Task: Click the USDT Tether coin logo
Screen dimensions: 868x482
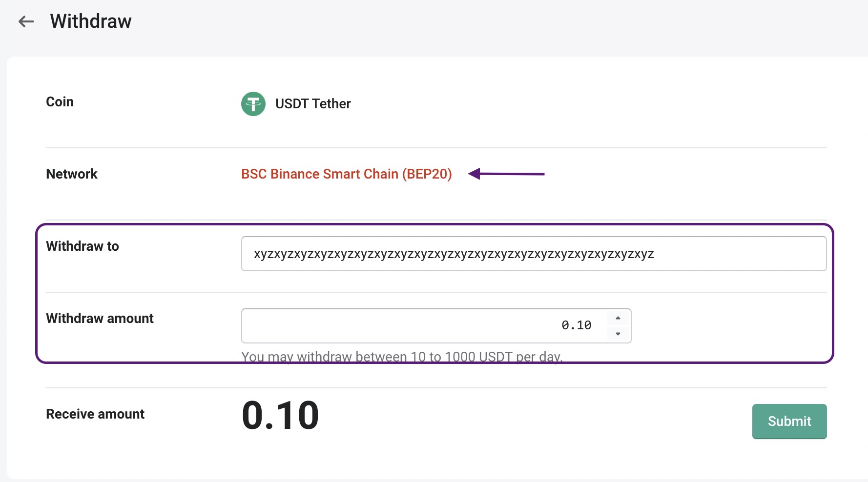Action: click(x=253, y=104)
